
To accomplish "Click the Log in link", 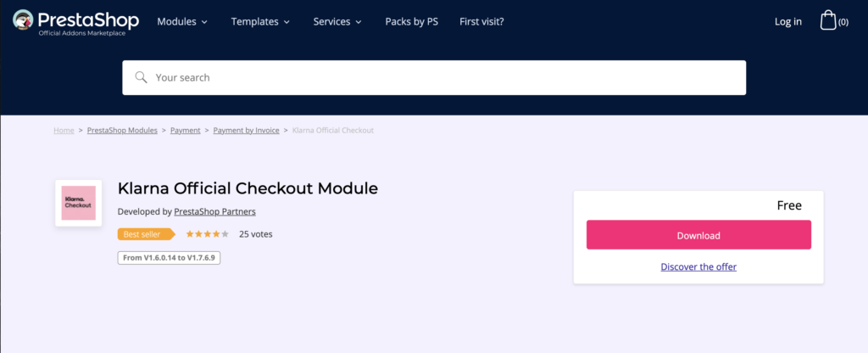I will click(x=787, y=21).
